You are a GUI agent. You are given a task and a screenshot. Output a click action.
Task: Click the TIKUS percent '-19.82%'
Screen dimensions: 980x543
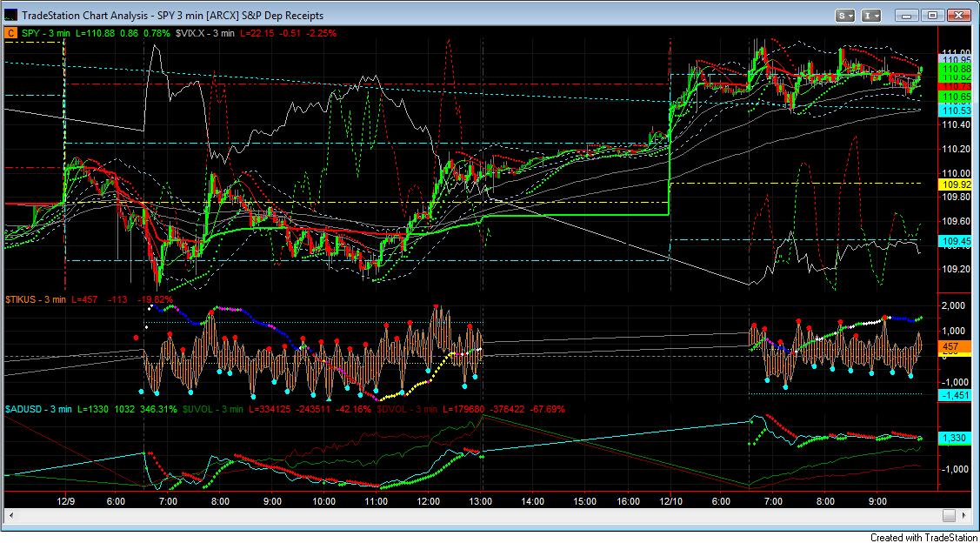[x=155, y=300]
